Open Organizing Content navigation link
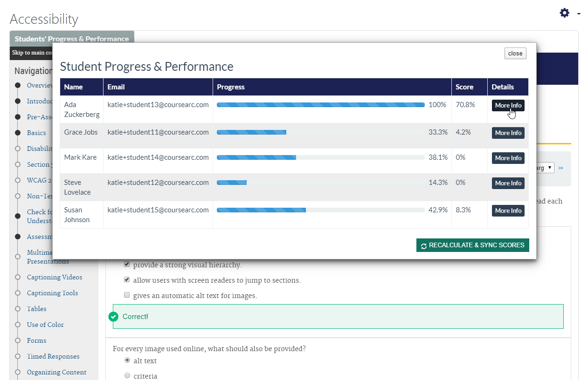The height and width of the screenshot is (380, 588). click(x=57, y=372)
